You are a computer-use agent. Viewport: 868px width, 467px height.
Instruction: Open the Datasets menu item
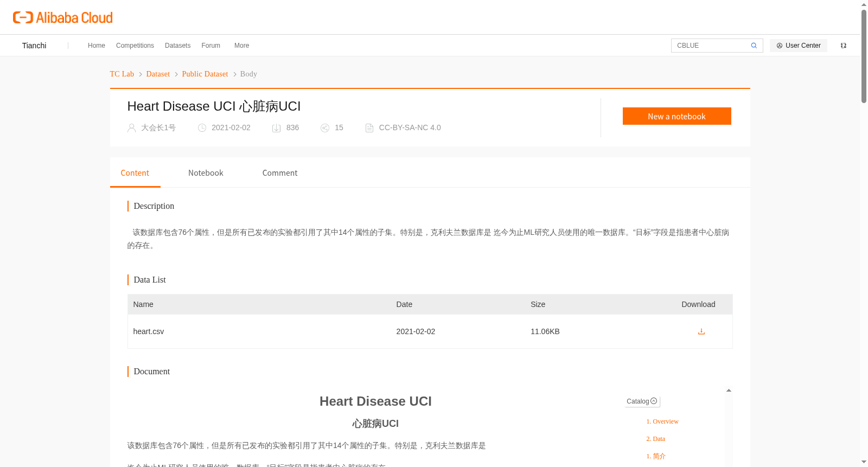pyautogui.click(x=178, y=46)
